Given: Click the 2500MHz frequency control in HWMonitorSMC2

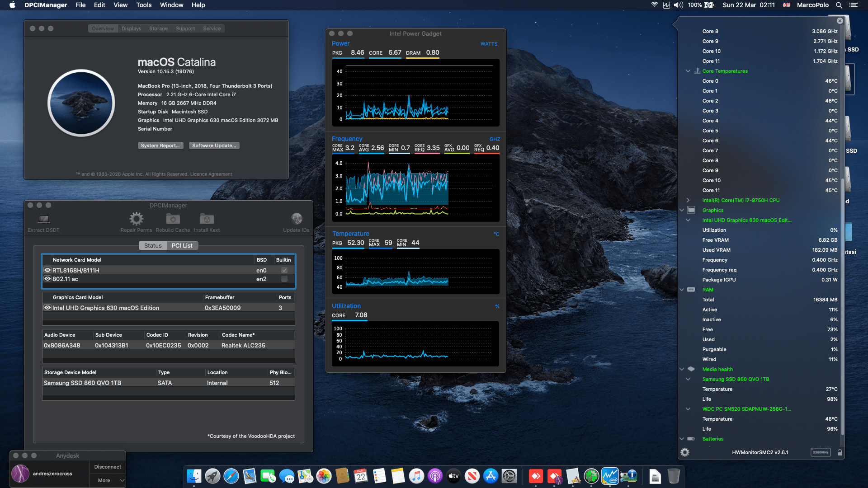Looking at the screenshot, I should [821, 452].
